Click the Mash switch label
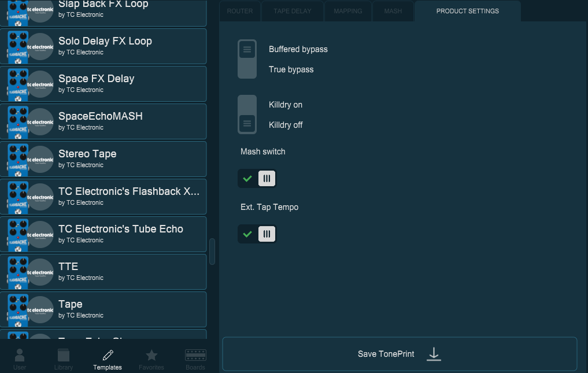The width and height of the screenshot is (588, 373). click(x=263, y=152)
